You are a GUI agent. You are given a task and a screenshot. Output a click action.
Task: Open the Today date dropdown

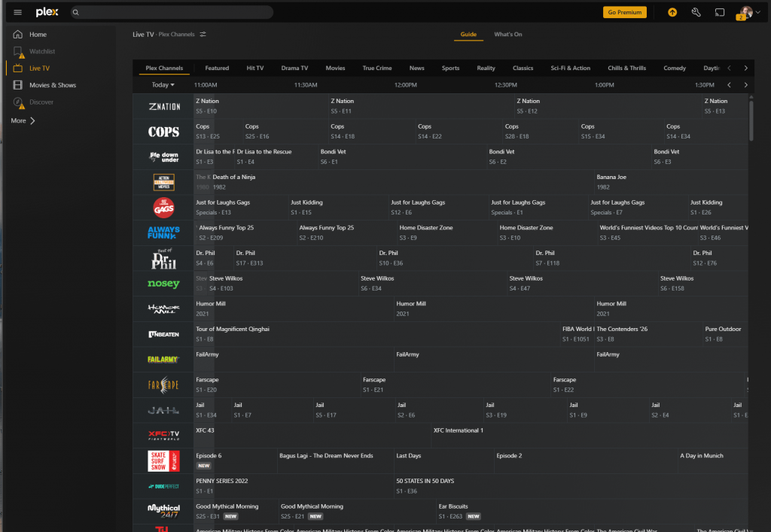click(x=163, y=85)
